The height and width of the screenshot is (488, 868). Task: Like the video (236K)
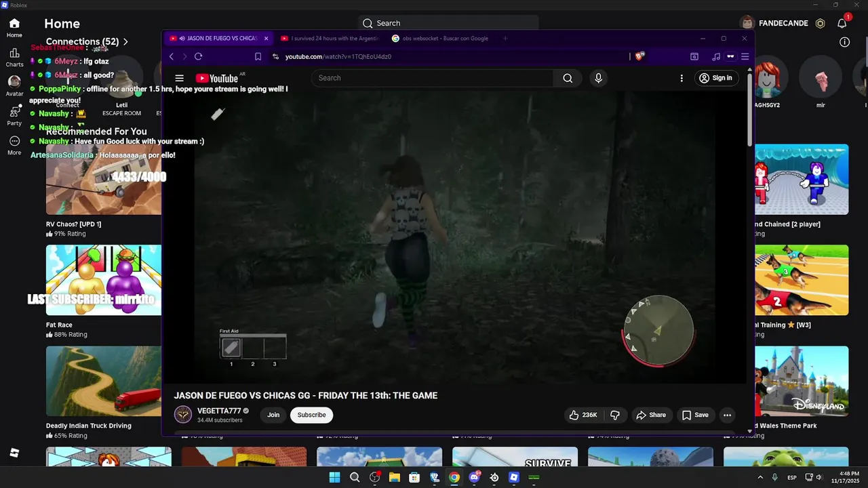tap(583, 415)
